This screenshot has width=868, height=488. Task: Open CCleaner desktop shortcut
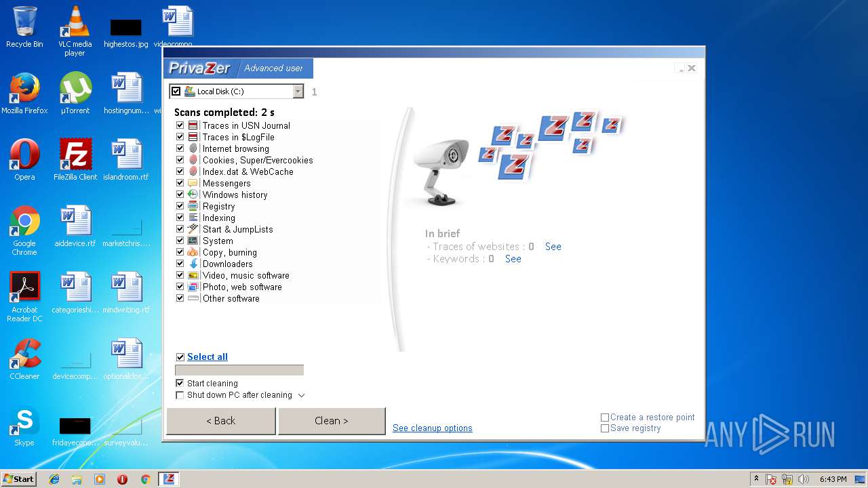24,359
